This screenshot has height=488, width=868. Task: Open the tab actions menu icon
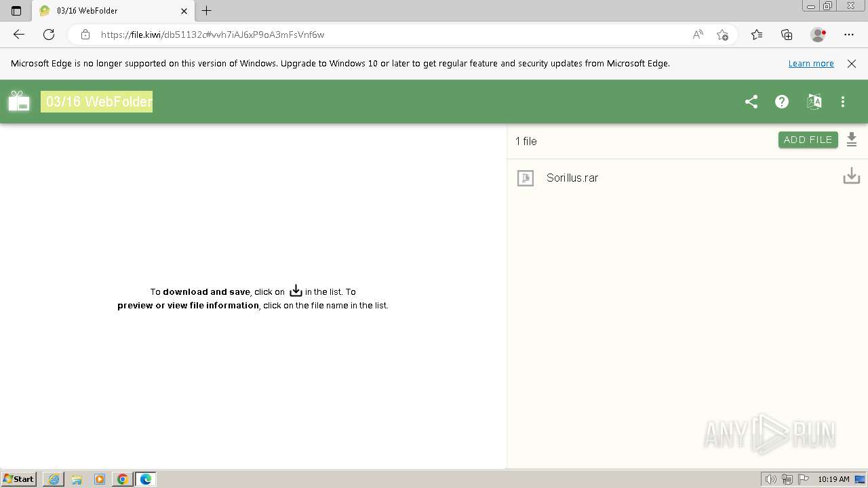click(16, 11)
